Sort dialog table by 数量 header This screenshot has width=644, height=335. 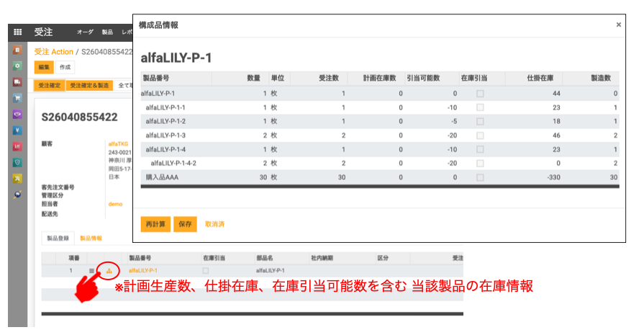point(253,78)
